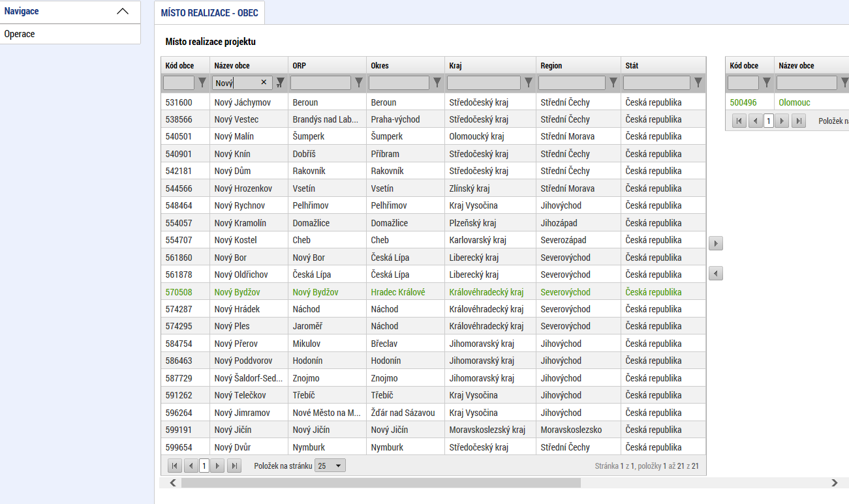Image resolution: width=849 pixels, height=504 pixels.
Task: Go to last page in right table
Action: pos(798,121)
